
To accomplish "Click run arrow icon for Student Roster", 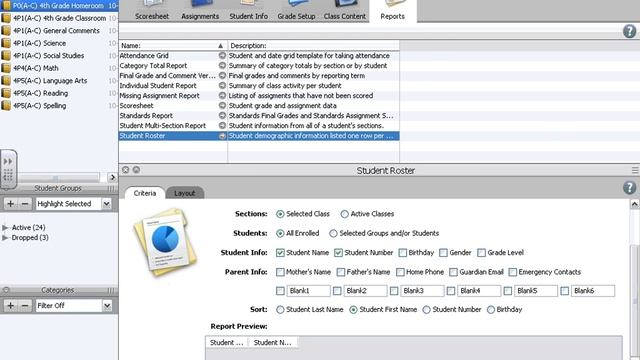I will coord(222,136).
